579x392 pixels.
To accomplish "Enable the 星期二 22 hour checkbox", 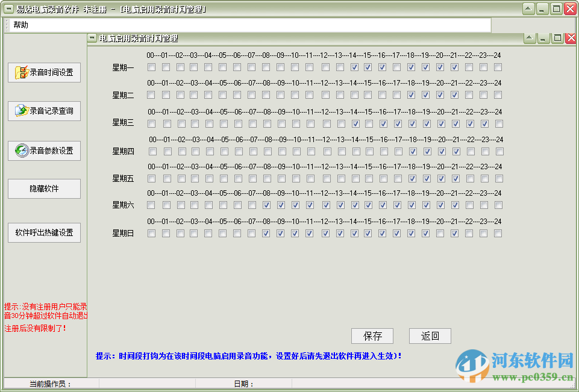I will [469, 95].
